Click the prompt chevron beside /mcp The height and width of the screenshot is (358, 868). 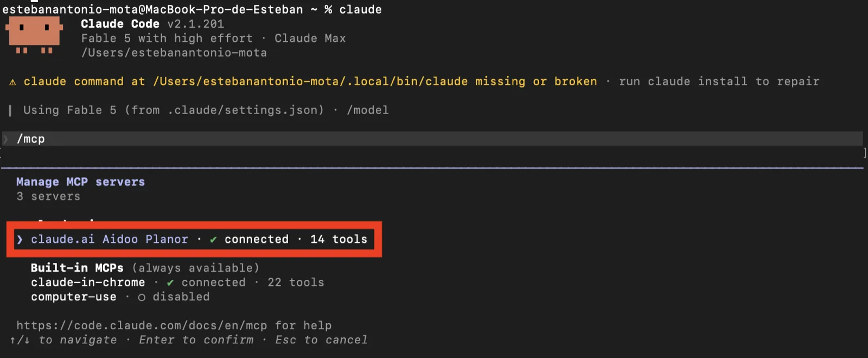pyautogui.click(x=6, y=139)
